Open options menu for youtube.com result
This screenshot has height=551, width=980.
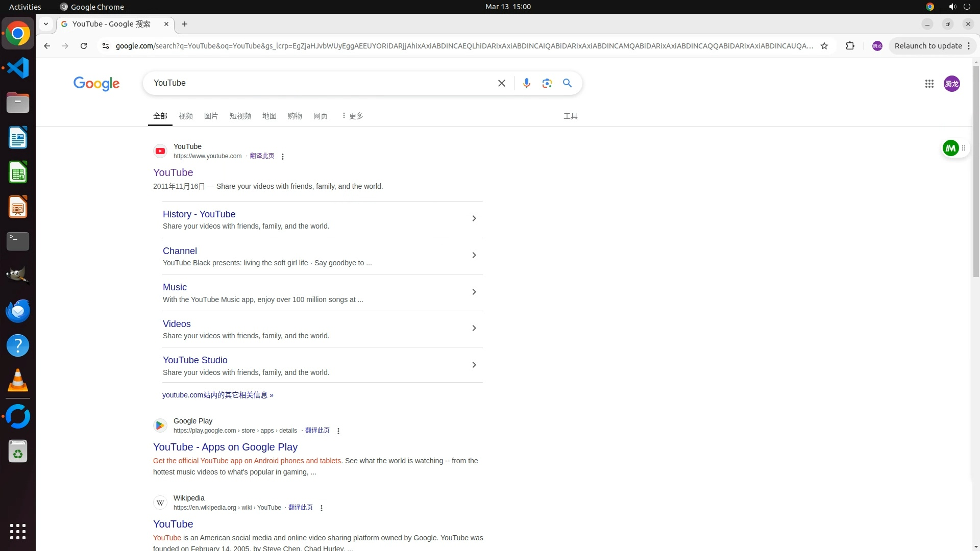(283, 157)
